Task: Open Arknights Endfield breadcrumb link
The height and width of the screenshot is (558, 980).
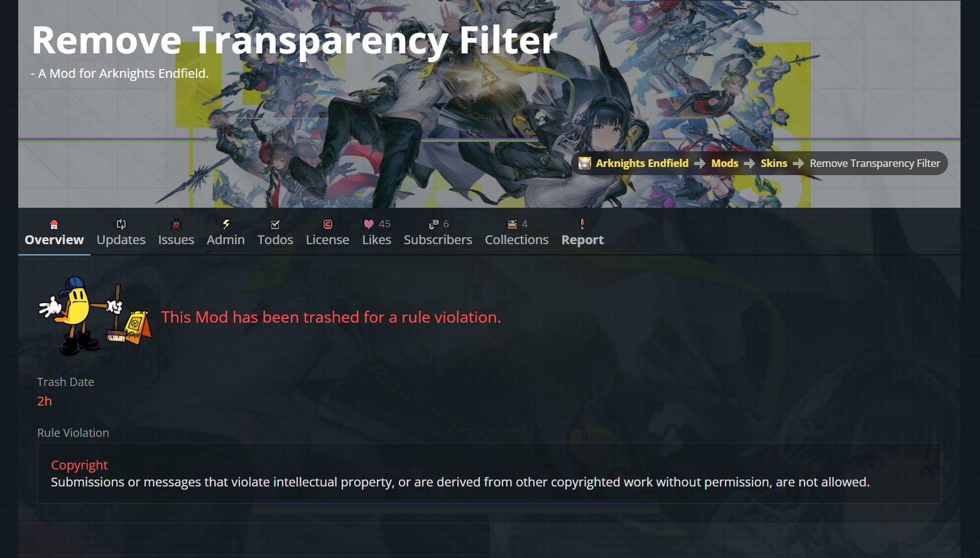Action: click(642, 163)
